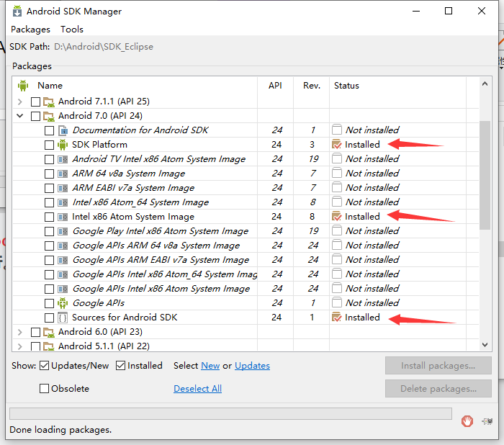This screenshot has width=504, height=445.
Task: Click the Sources for Android SDK braces icon
Action: [x=63, y=318]
